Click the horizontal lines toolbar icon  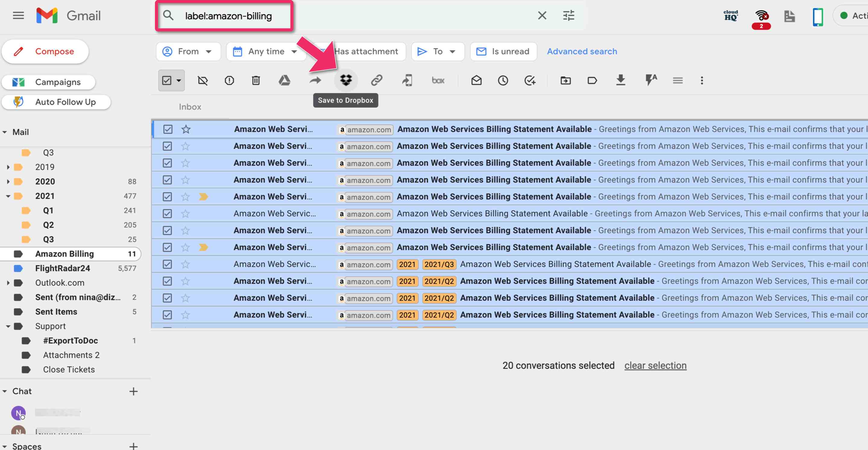(678, 80)
